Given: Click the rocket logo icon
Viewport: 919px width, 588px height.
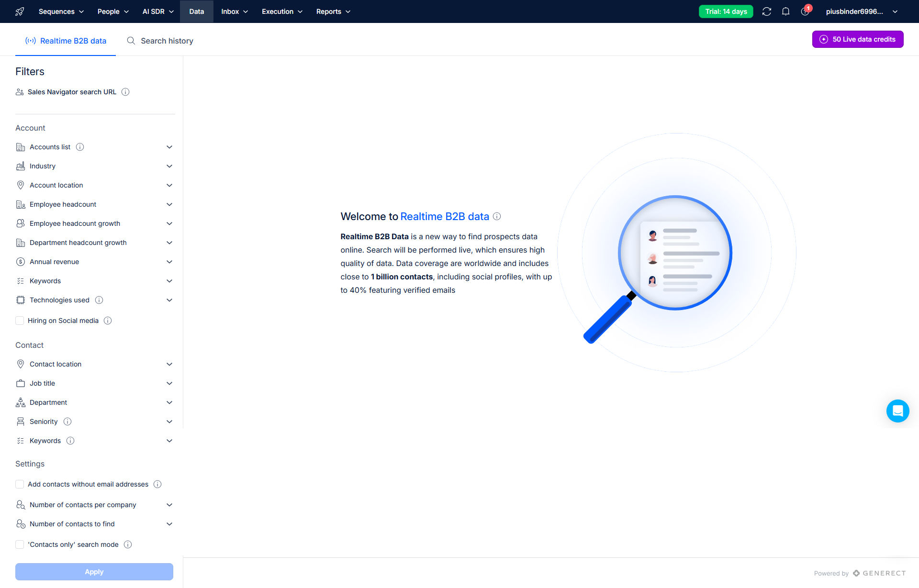Looking at the screenshot, I should click(x=20, y=11).
